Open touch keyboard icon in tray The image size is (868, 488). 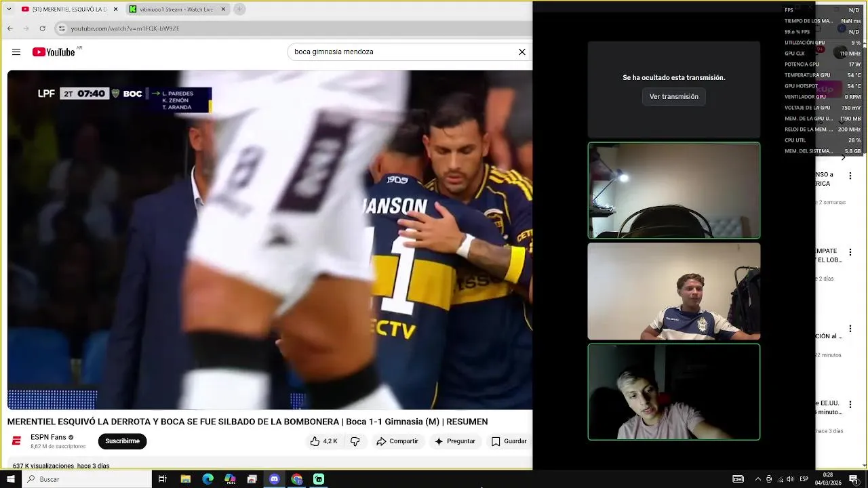pos(738,479)
